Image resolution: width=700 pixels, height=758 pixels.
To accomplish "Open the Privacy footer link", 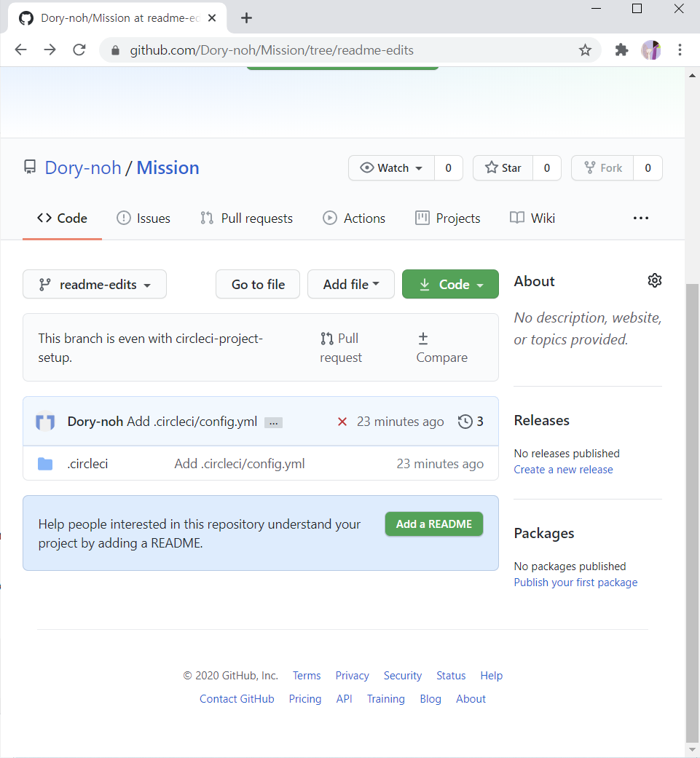I will tap(352, 675).
